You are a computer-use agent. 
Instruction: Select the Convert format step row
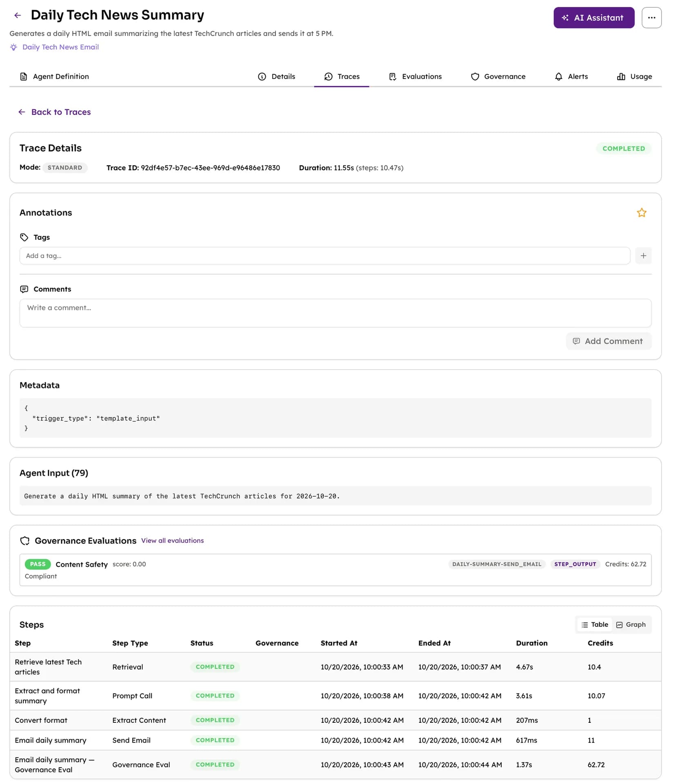[x=335, y=720]
